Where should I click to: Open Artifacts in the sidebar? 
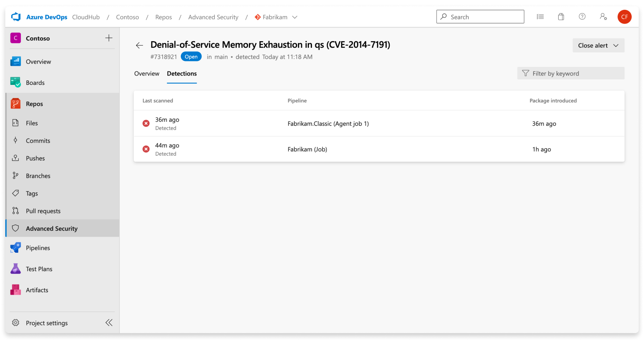coord(37,290)
